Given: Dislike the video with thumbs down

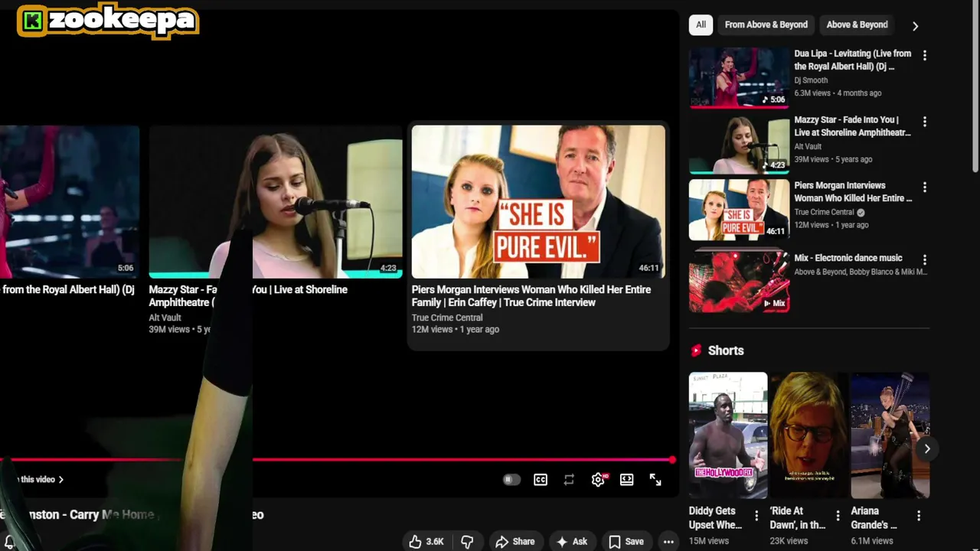Looking at the screenshot, I should pyautogui.click(x=467, y=542).
